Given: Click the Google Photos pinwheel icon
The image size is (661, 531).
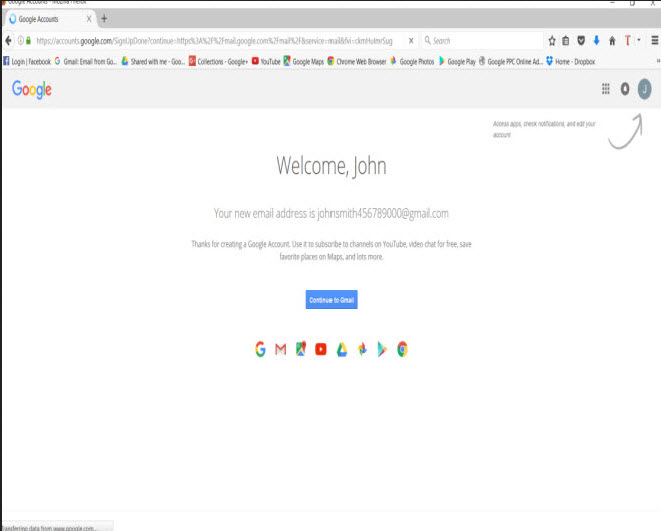Looking at the screenshot, I should tap(362, 349).
